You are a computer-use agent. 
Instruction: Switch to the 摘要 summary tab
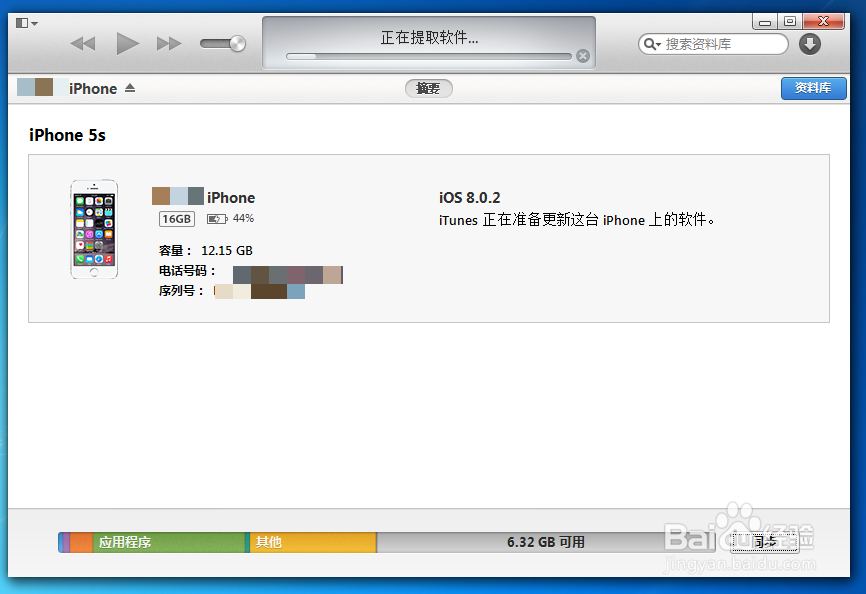(x=429, y=88)
